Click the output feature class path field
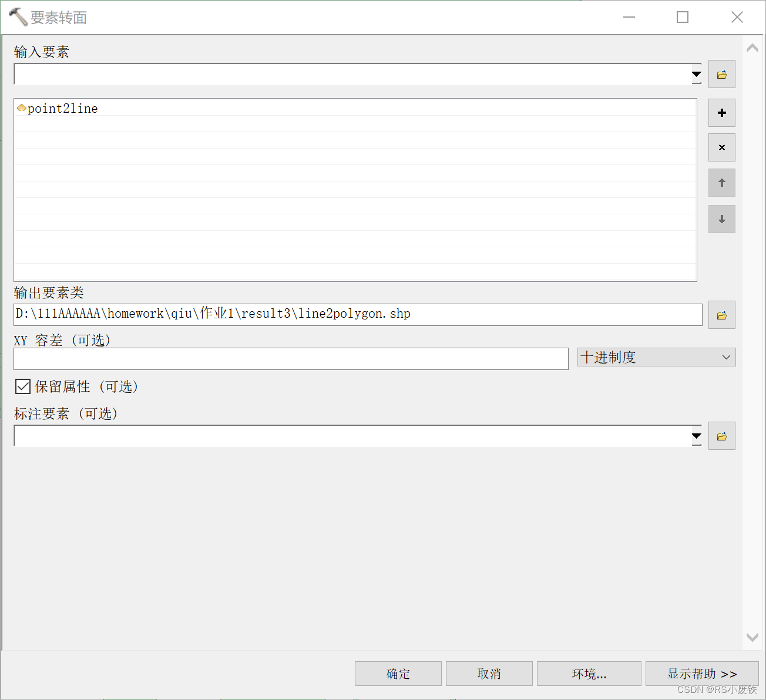The image size is (766, 700). point(358,314)
